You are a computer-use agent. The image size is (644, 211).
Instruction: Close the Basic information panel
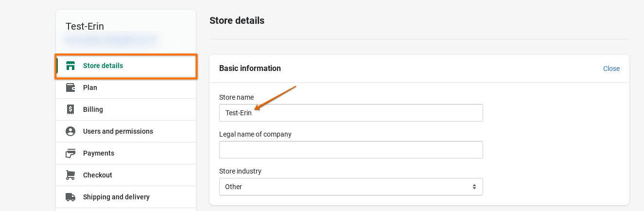611,69
